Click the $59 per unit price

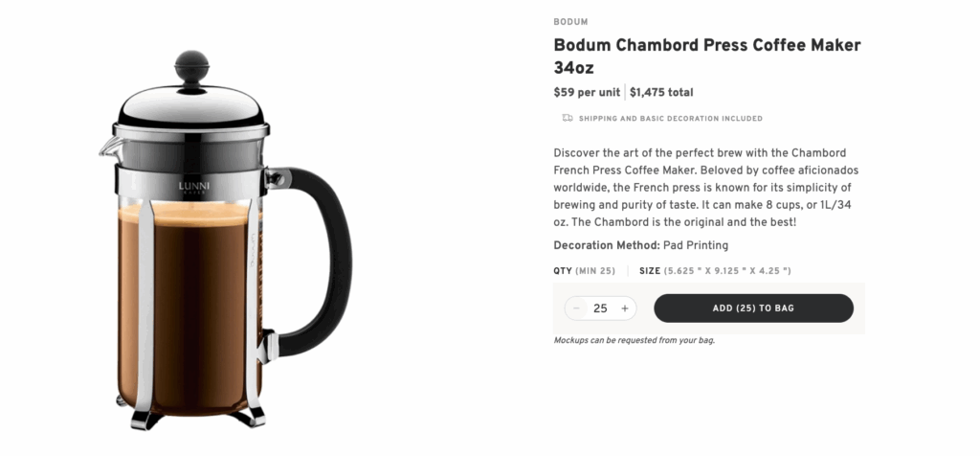(x=587, y=93)
